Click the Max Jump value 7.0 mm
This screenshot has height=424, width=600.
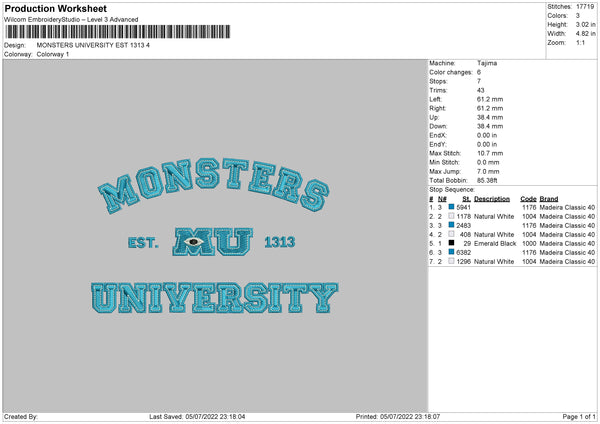point(488,171)
